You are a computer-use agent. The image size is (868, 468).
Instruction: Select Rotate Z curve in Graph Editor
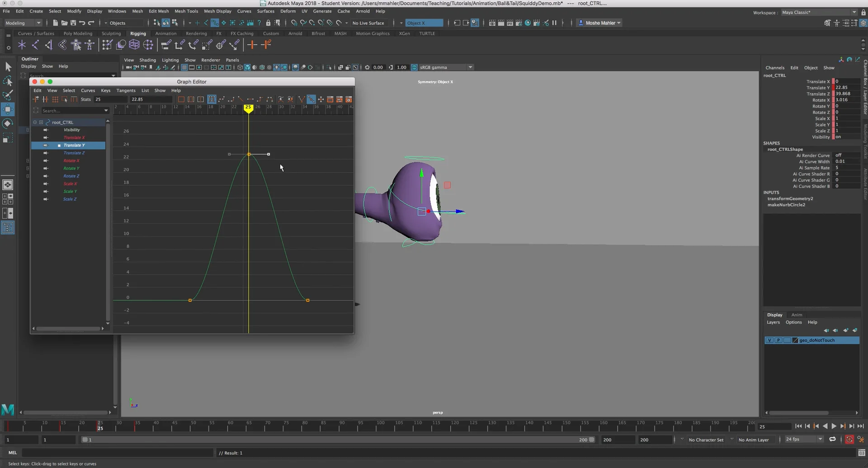tap(71, 176)
